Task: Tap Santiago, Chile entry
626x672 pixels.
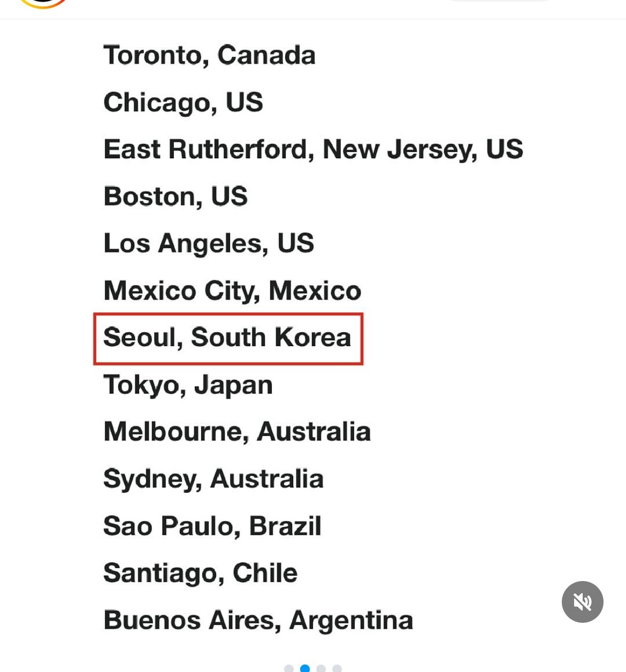Action: (x=200, y=573)
